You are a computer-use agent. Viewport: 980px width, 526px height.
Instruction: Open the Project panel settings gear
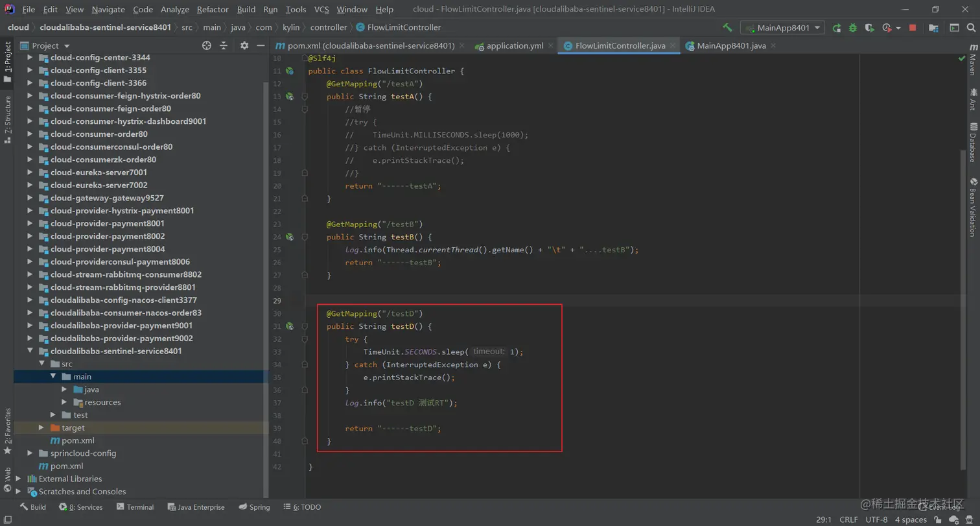click(244, 45)
